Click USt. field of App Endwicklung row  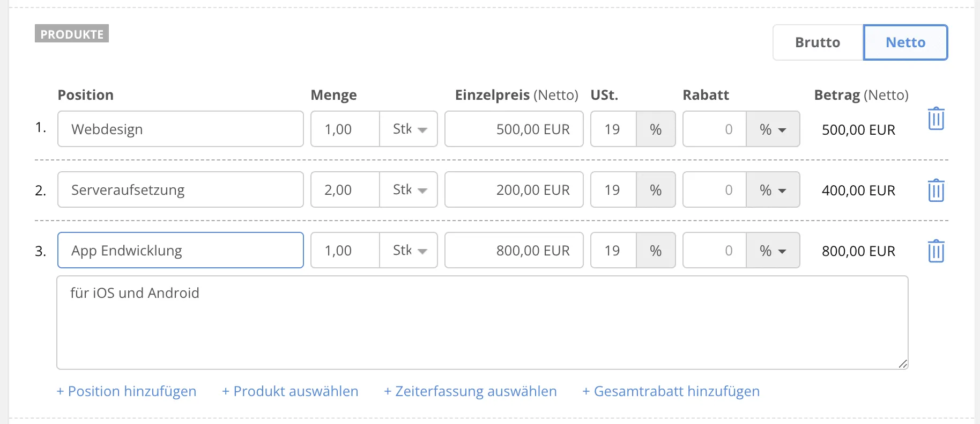click(613, 251)
